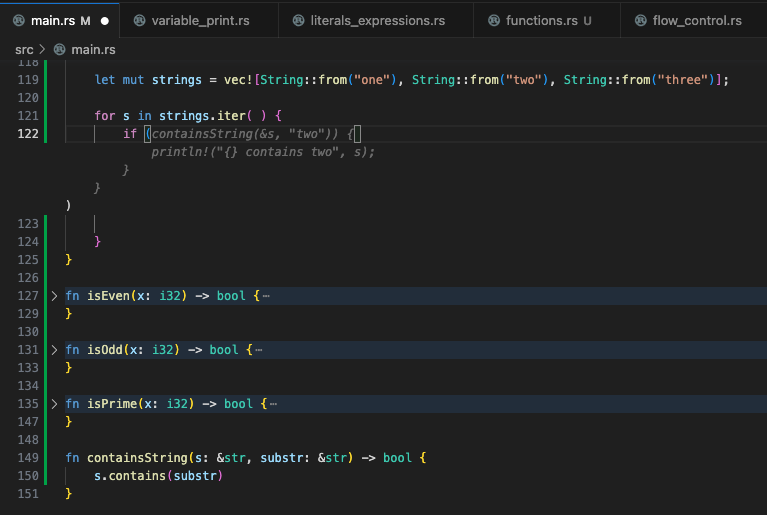Click the unsaved dot on main.rs tab
Viewport: 767px width, 515px height.
(105, 21)
